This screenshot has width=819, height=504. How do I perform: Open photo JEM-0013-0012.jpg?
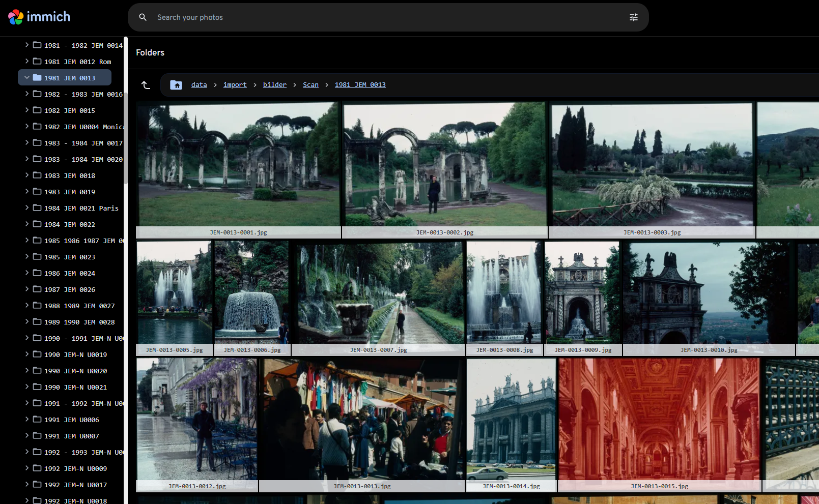[197, 425]
